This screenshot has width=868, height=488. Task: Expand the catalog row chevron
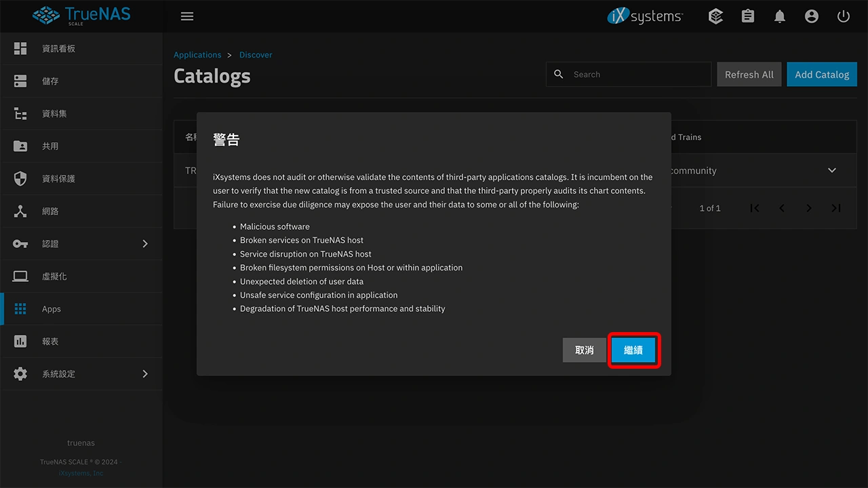click(832, 171)
